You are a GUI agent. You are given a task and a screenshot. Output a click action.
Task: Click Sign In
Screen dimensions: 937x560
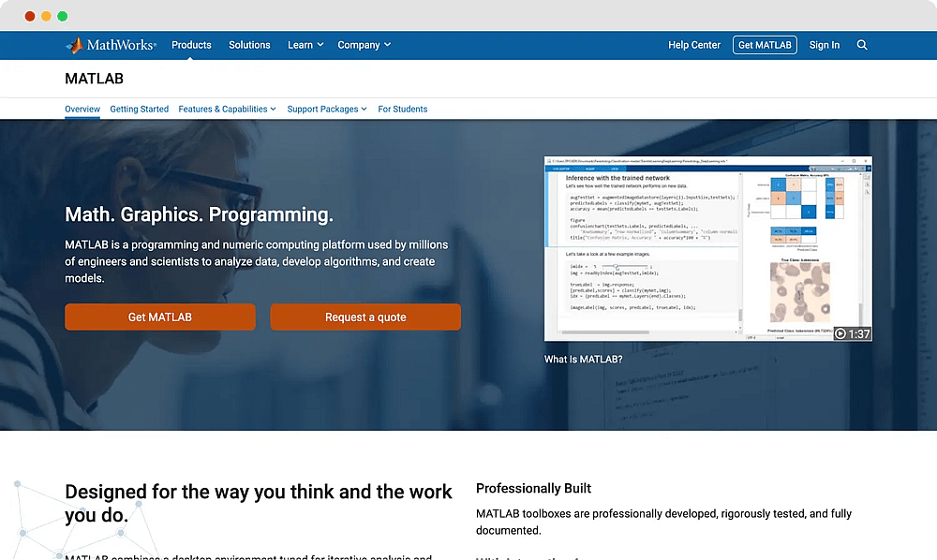click(824, 45)
